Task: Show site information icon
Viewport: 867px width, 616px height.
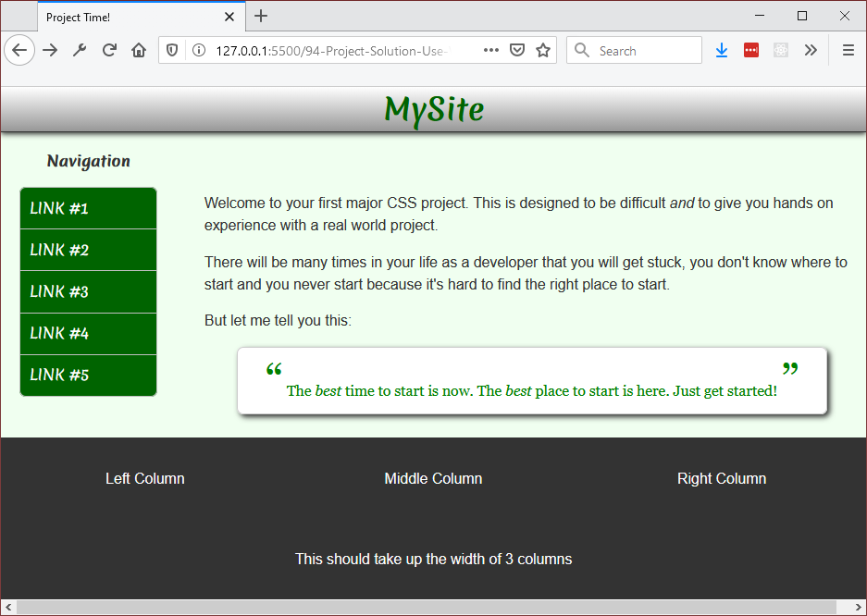Action: pyautogui.click(x=198, y=51)
